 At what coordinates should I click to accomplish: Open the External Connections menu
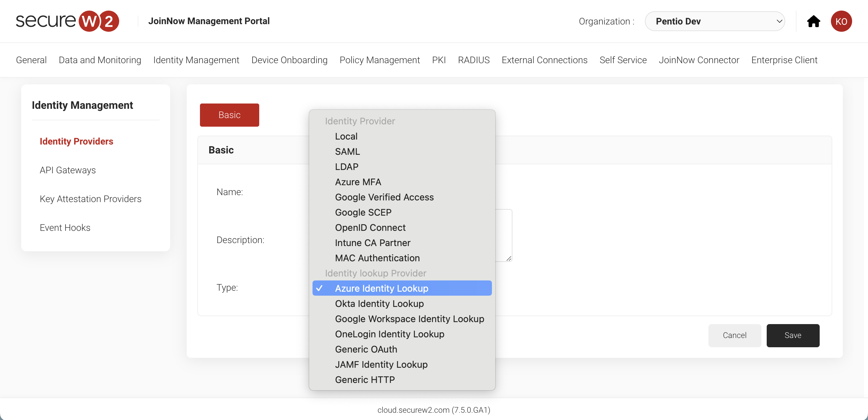[544, 60]
